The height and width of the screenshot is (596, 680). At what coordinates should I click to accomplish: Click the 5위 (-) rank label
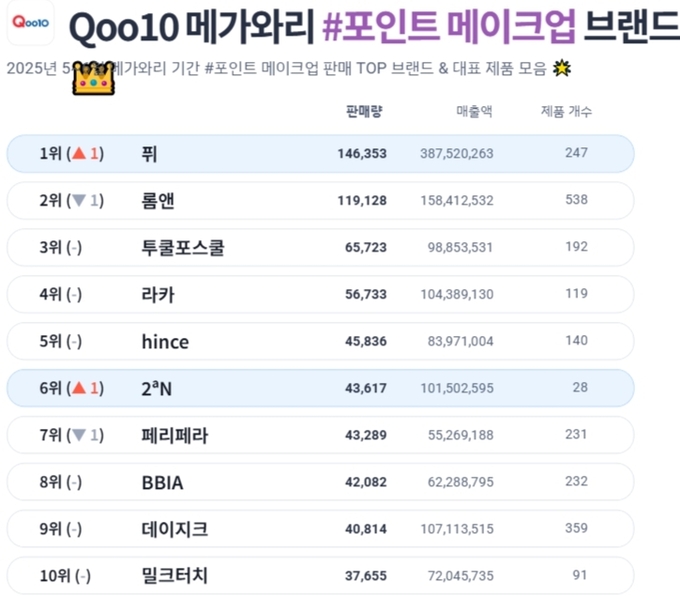pos(61,341)
